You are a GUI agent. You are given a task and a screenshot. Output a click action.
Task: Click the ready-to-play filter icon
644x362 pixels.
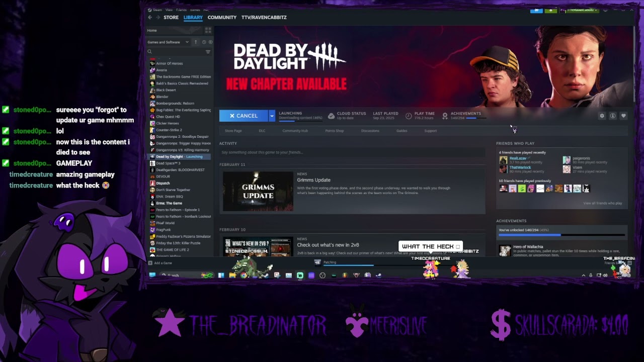pyautogui.click(x=210, y=42)
